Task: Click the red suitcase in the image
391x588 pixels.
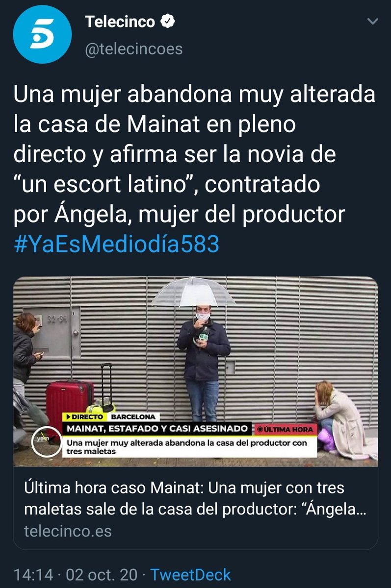Action: (x=69, y=406)
